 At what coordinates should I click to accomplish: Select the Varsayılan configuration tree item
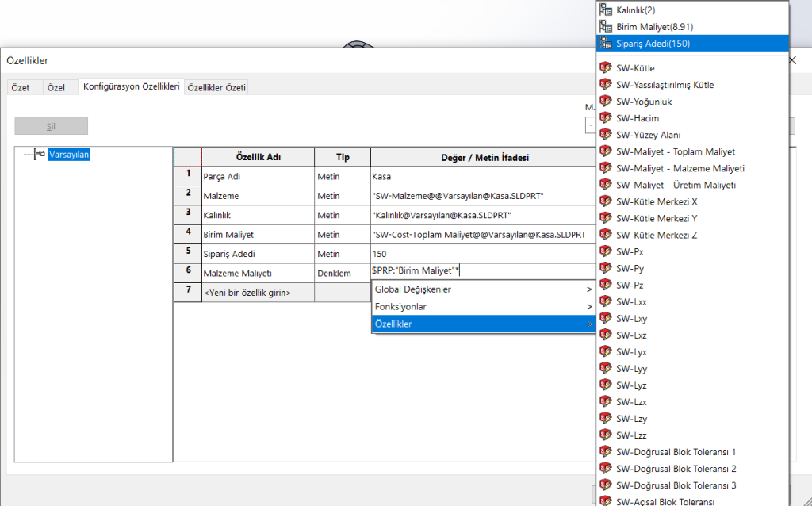pos(69,155)
